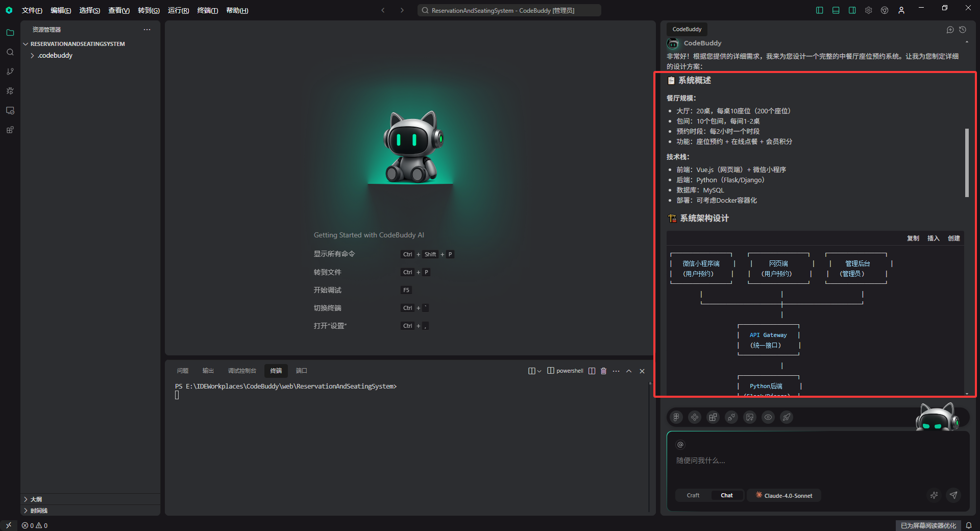Open the Search view in the activity bar
The height and width of the screenshot is (531, 980).
click(10, 52)
